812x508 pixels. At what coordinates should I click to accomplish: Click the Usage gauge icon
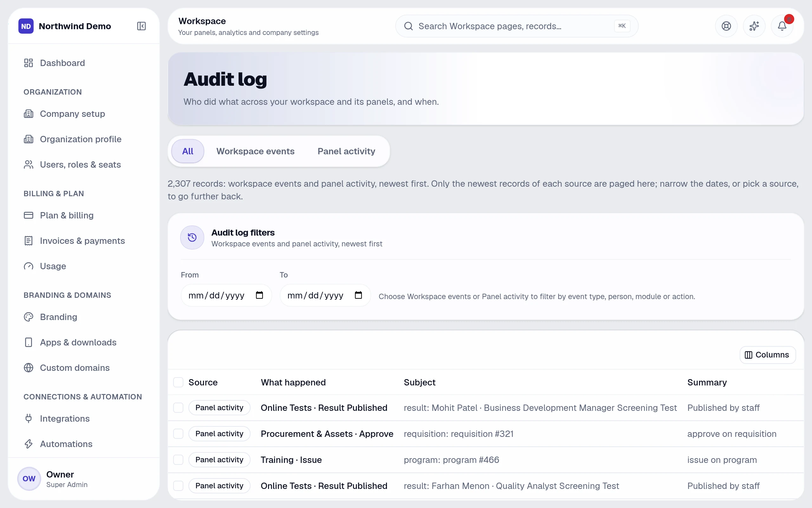tap(29, 266)
